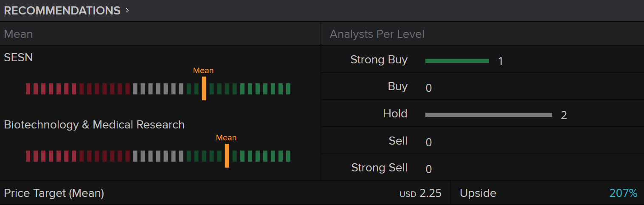Click the 207% upside value

click(x=623, y=194)
